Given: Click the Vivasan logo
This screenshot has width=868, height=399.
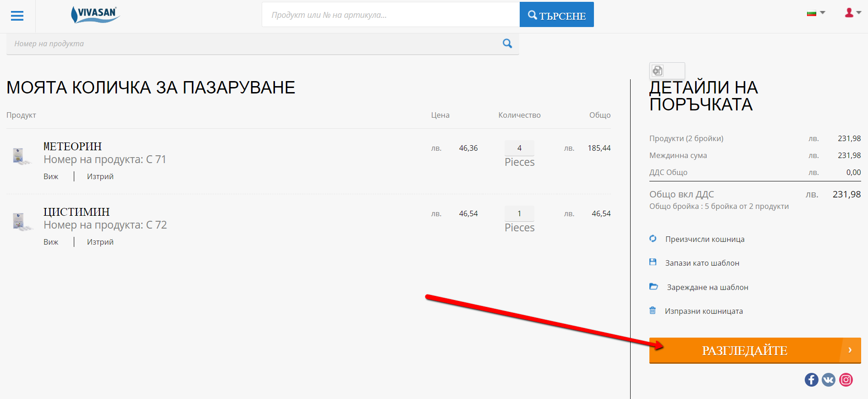Looking at the screenshot, I should coord(95,15).
